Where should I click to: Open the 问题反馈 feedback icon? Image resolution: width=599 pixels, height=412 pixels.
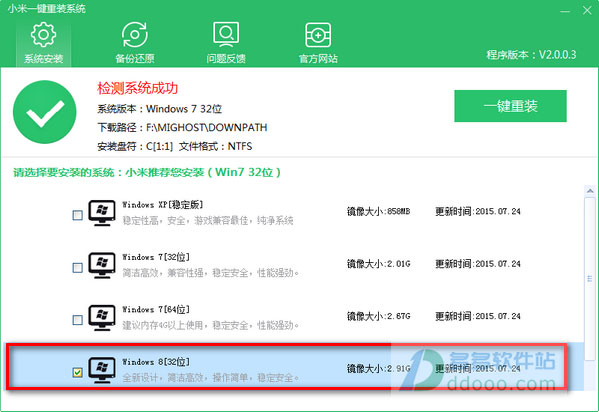click(x=226, y=43)
